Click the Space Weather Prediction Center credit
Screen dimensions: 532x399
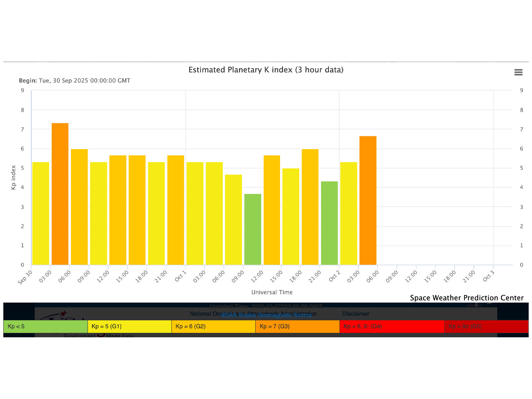466,298
